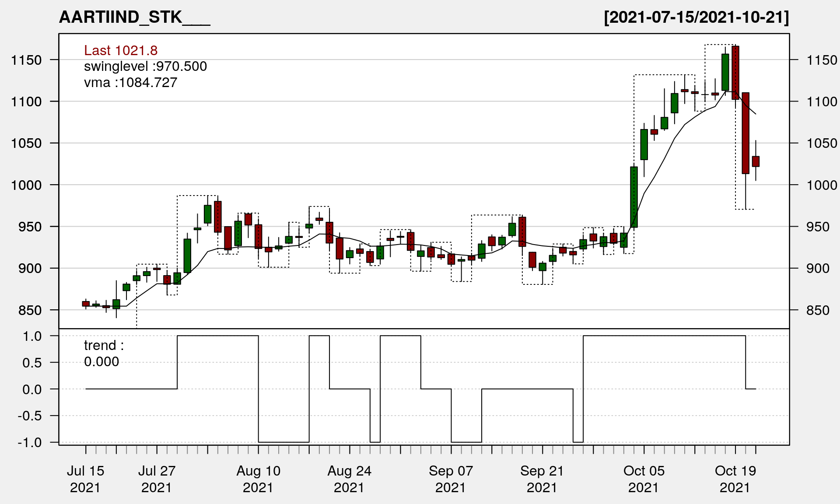
Task: Click the Aug 10 2021 axis date
Action: tap(258, 479)
